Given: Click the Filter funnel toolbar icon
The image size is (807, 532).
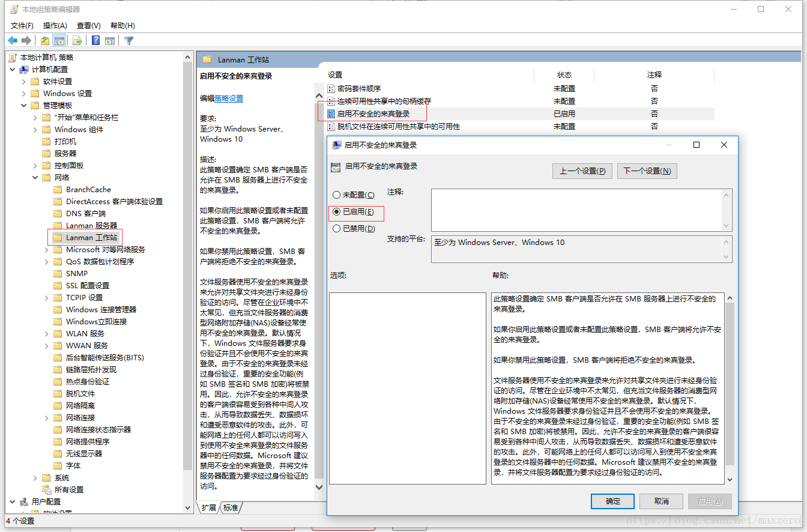Looking at the screenshot, I should pos(128,41).
